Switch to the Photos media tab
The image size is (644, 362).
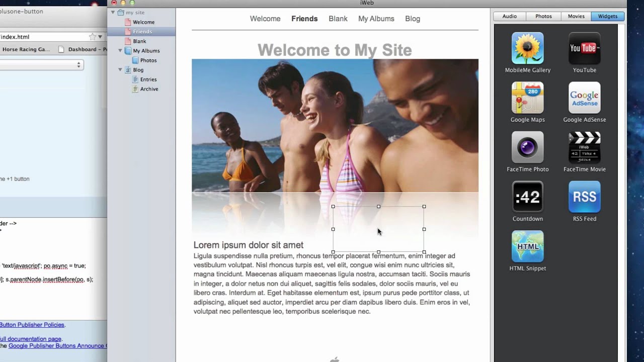[543, 16]
